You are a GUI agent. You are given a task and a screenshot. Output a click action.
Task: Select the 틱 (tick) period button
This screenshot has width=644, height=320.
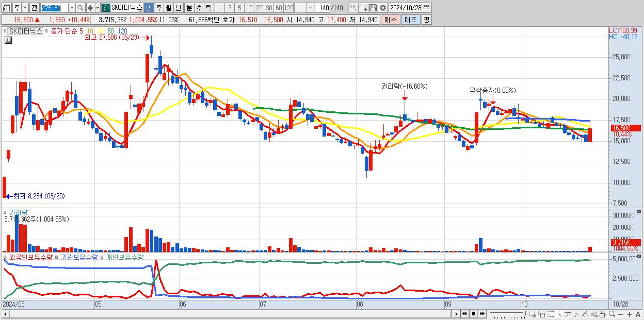[x=208, y=8]
